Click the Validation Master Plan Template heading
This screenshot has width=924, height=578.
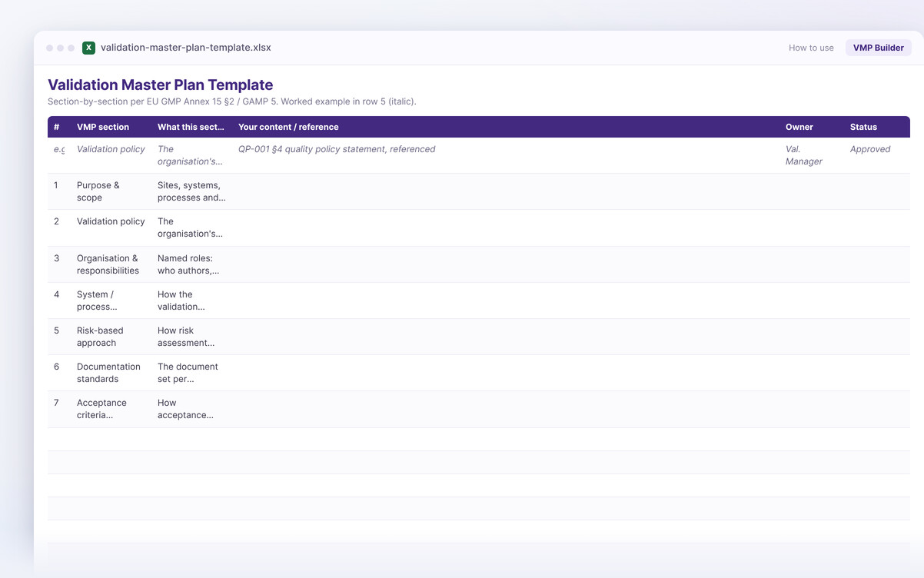click(x=161, y=85)
